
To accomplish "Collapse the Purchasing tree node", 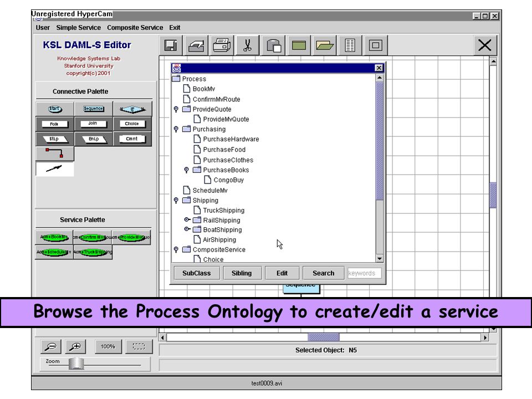I will [176, 129].
